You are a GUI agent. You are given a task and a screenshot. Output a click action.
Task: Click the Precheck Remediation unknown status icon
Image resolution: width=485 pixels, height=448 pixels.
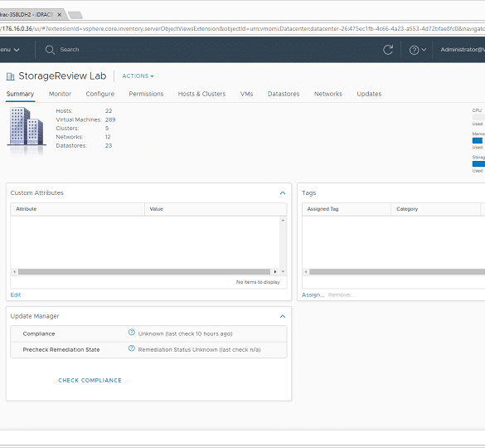click(x=132, y=348)
